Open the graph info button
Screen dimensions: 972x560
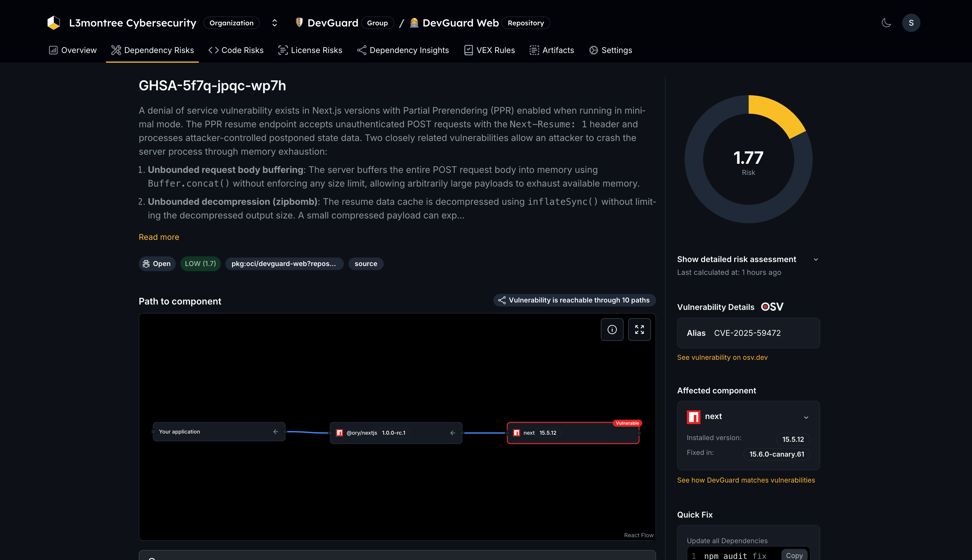(x=612, y=330)
